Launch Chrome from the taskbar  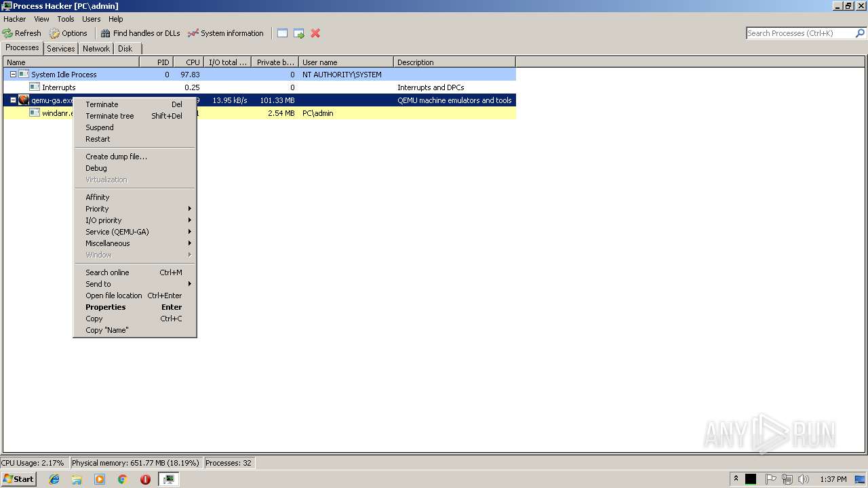tap(123, 479)
